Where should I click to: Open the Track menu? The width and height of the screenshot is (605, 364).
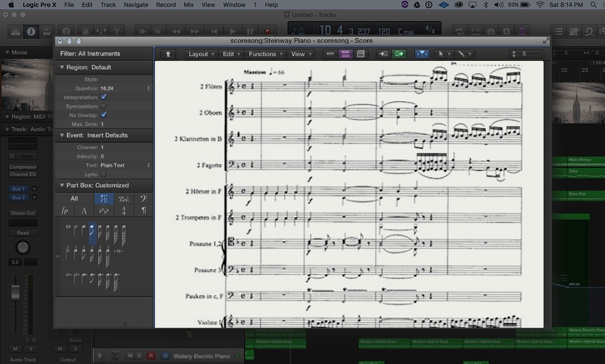click(x=108, y=5)
